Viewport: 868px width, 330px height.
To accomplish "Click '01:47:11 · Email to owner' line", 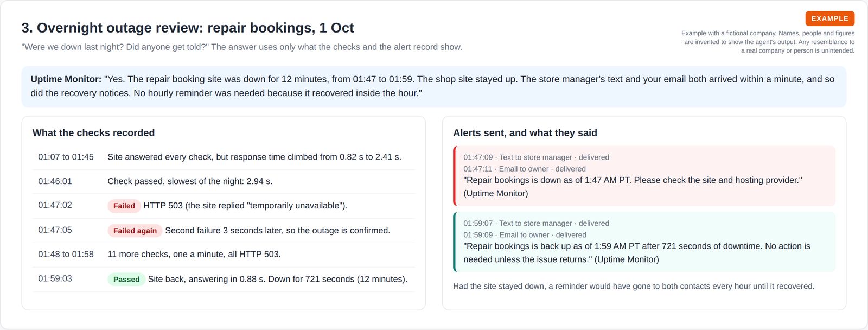I will pyautogui.click(x=525, y=169).
